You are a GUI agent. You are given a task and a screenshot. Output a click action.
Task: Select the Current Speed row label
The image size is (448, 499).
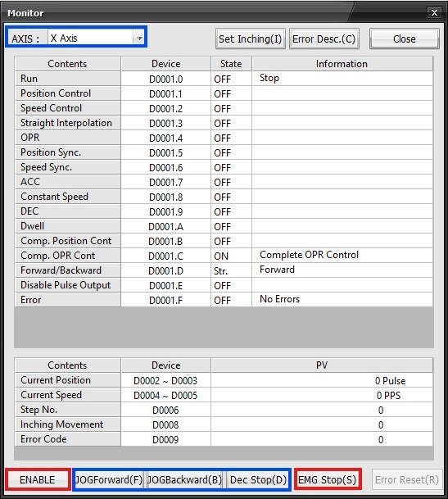point(67,395)
